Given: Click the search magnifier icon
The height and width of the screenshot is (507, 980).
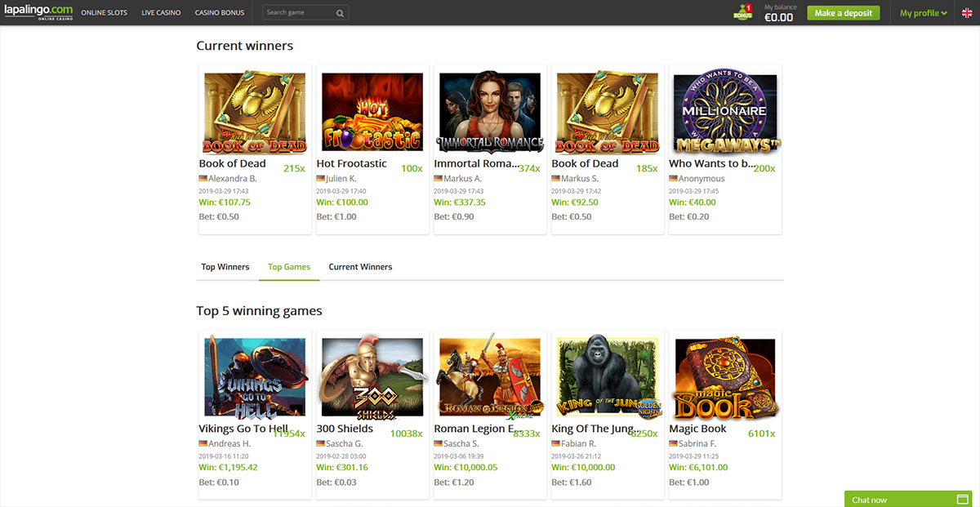Looking at the screenshot, I should 340,13.
